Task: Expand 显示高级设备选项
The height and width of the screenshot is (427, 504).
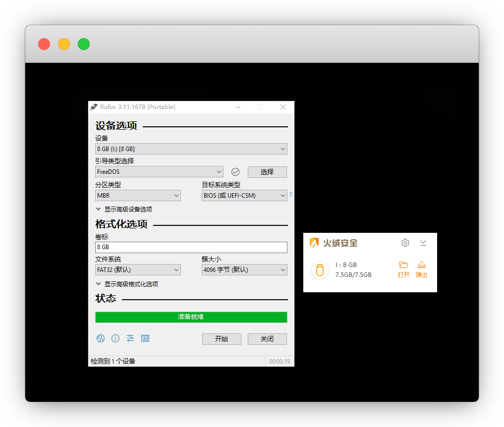Action: (124, 209)
